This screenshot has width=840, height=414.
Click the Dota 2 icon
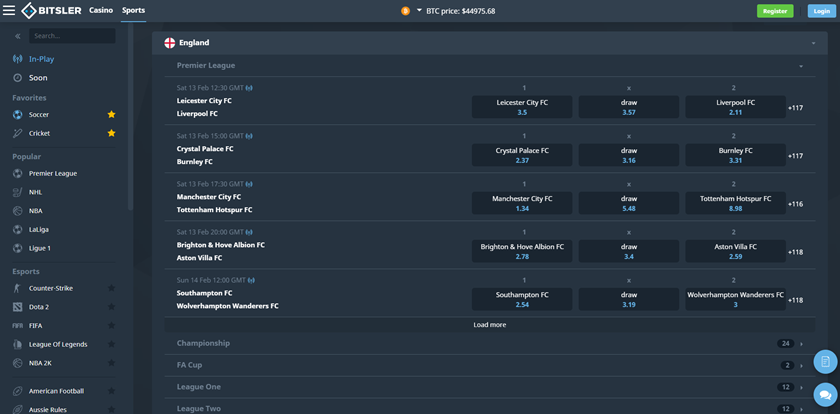[x=18, y=307]
